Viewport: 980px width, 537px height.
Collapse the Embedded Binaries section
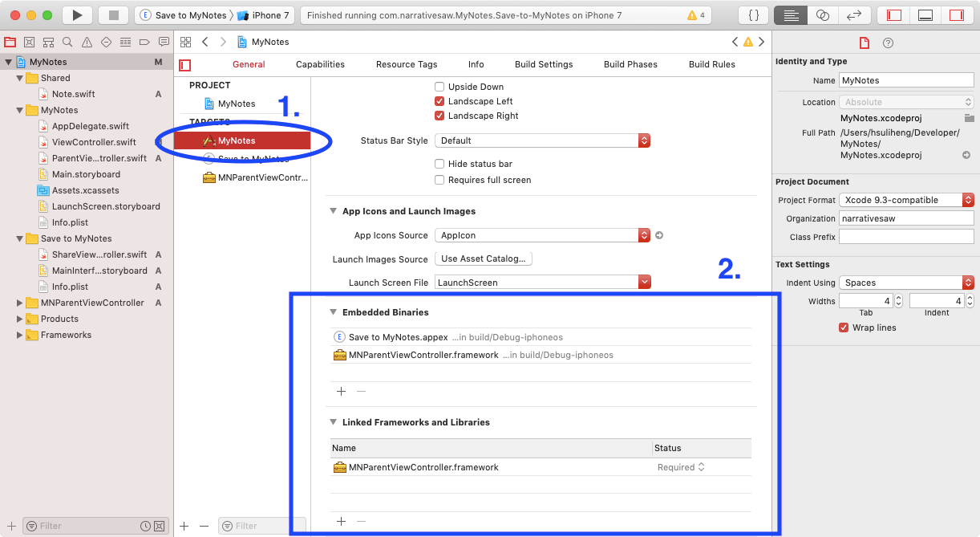[x=333, y=312]
